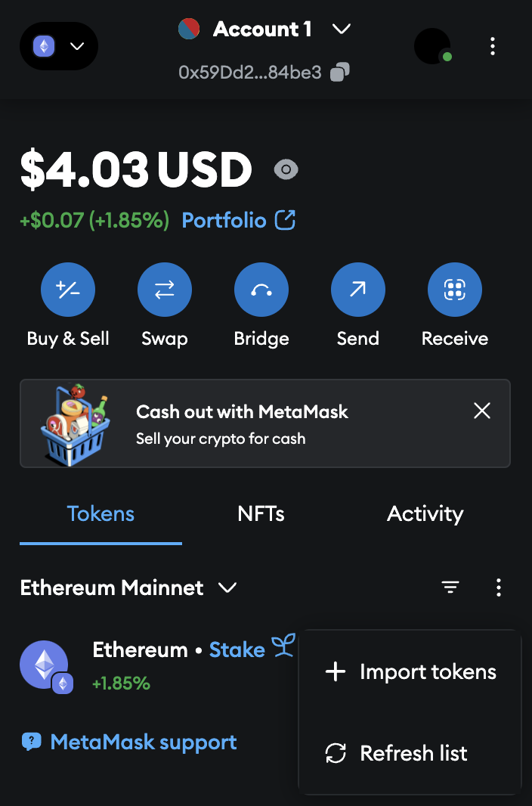Screen dimensions: 532x806
Task: Open the Bridge feature icon
Action: tap(261, 289)
